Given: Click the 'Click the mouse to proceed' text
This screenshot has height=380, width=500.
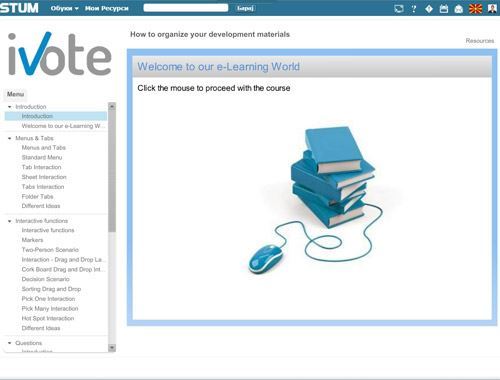Looking at the screenshot, I should pos(214,88).
